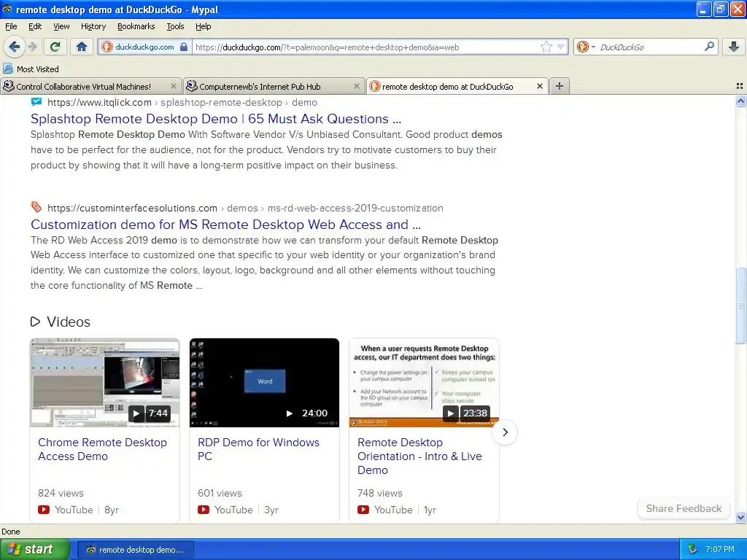Close the remote desktop demo DuckDuckGo tab
Screen dimensions: 747x560
pos(540,86)
